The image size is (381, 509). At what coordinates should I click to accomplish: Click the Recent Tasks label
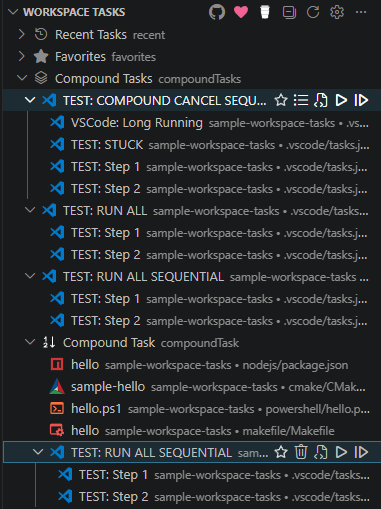coord(91,35)
